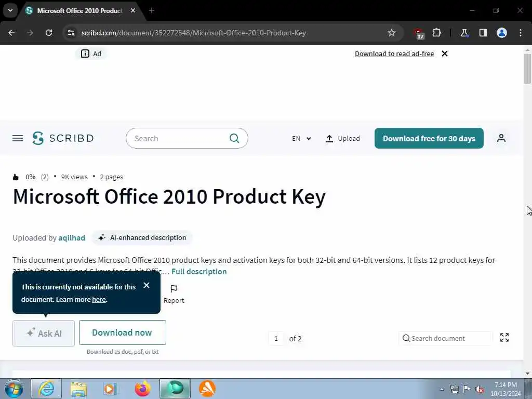532x399 pixels.
Task: Click the Download now button
Action: point(123,332)
